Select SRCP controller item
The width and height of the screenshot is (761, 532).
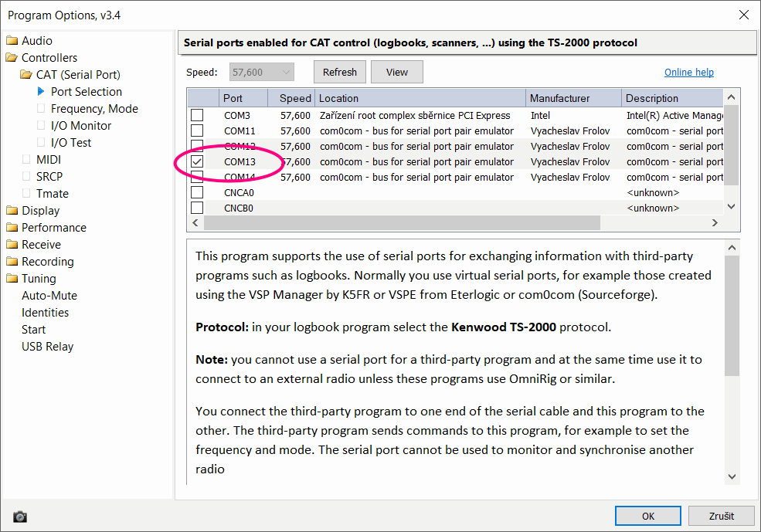point(49,177)
